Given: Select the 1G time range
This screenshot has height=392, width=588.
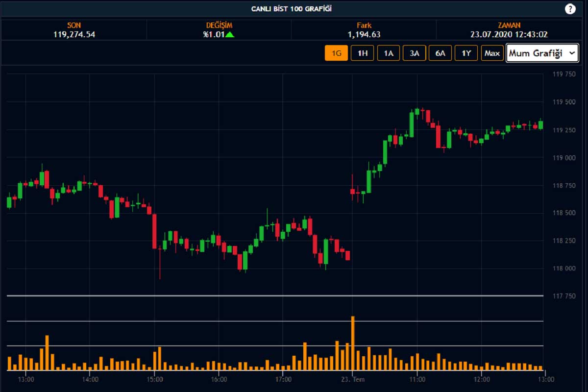Looking at the screenshot, I should tap(336, 53).
